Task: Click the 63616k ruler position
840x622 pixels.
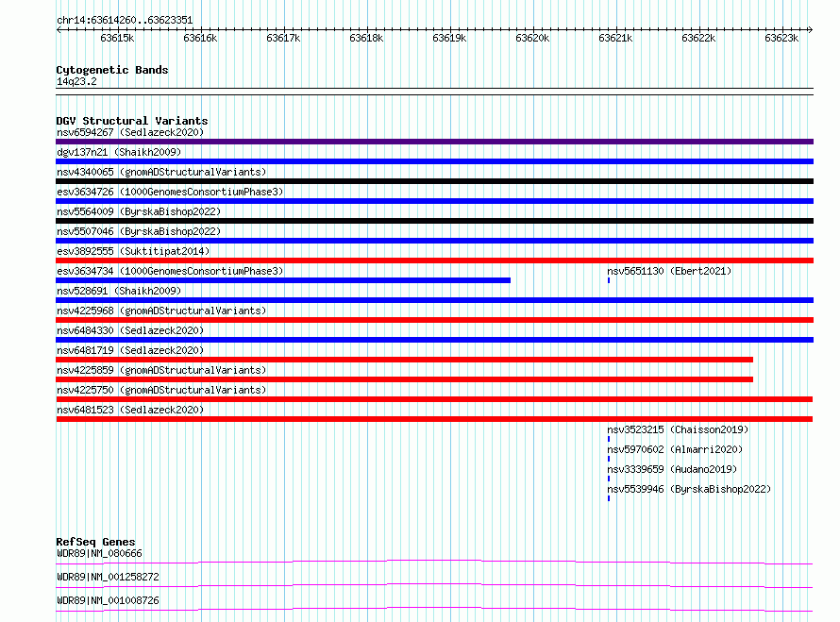Action: click(x=200, y=38)
